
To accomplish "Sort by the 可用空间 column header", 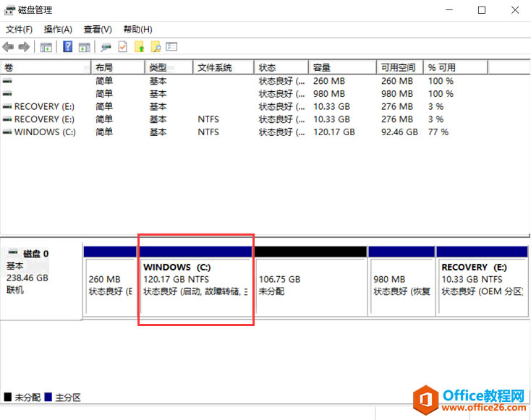I will pos(400,68).
